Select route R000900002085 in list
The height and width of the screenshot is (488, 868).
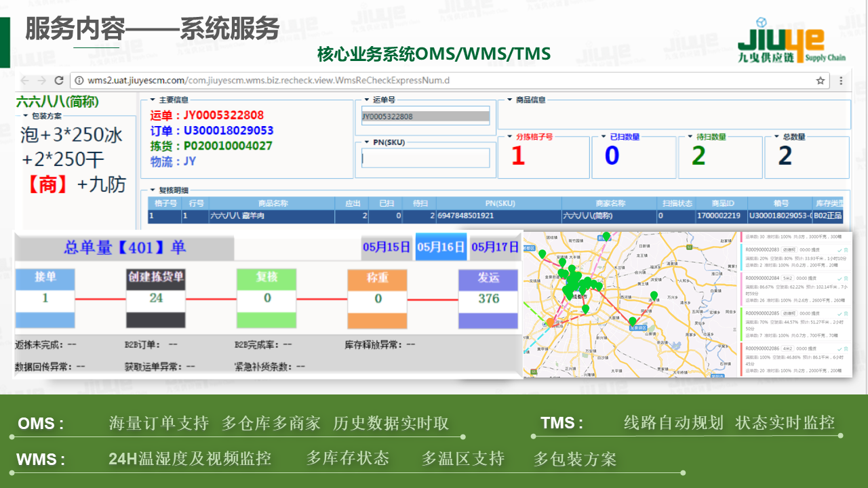point(795,324)
